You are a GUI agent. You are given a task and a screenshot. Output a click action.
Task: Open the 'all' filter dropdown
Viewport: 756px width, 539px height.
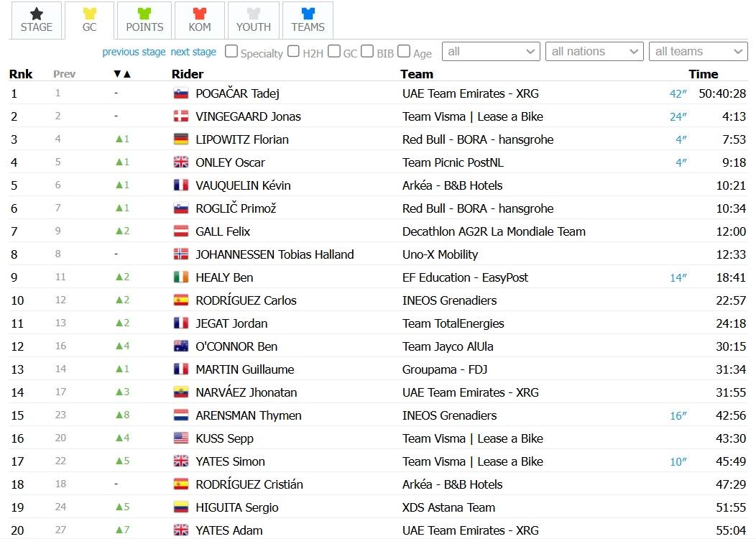[x=490, y=52]
